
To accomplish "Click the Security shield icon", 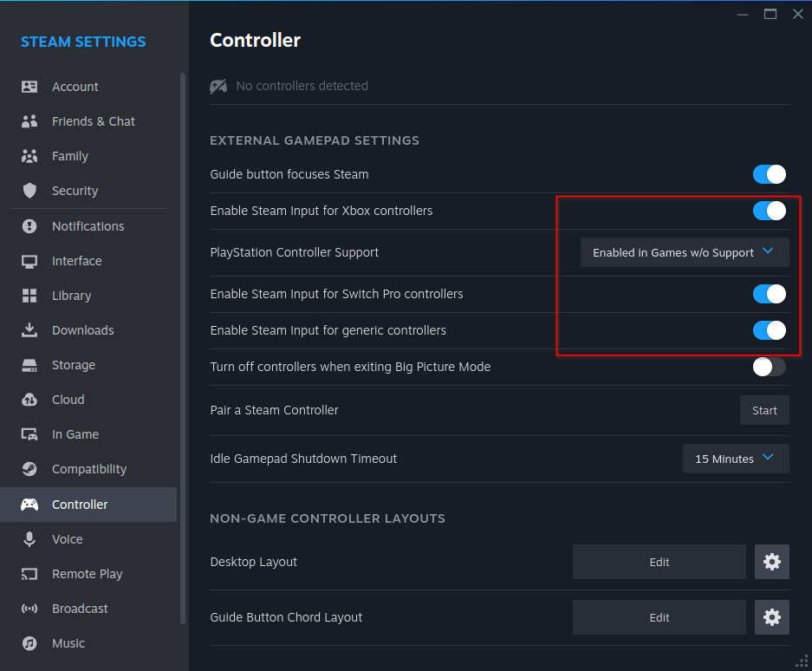I will pos(29,191).
